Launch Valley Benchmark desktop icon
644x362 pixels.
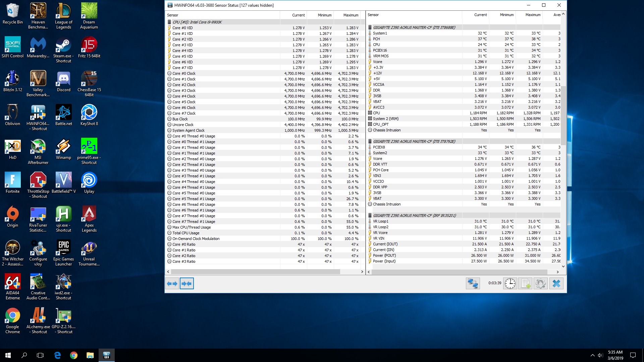point(38,84)
